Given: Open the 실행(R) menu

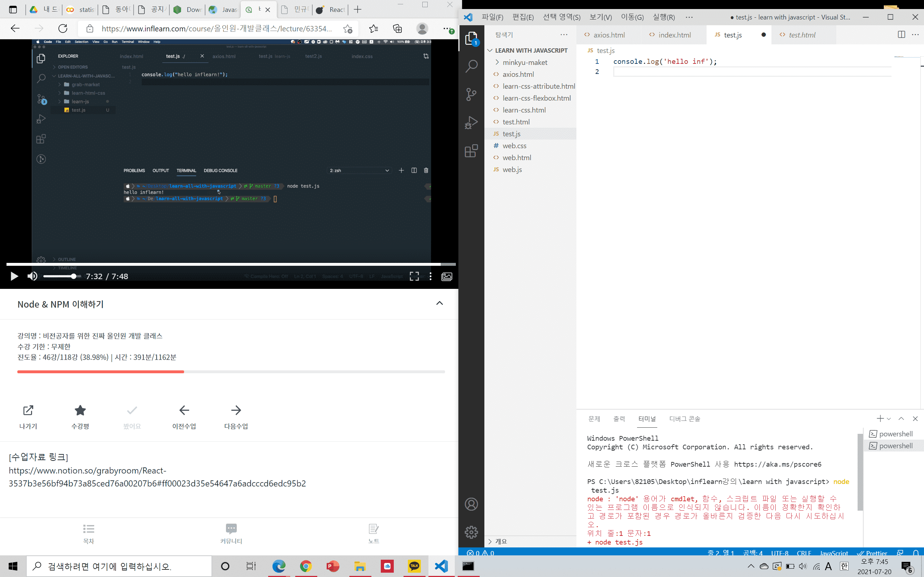Looking at the screenshot, I should point(664,17).
